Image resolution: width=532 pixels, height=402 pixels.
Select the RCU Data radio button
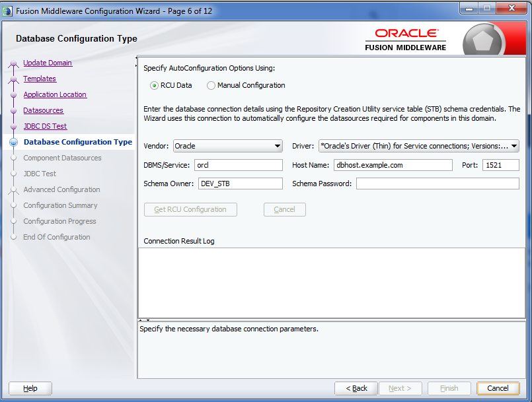pyautogui.click(x=154, y=85)
